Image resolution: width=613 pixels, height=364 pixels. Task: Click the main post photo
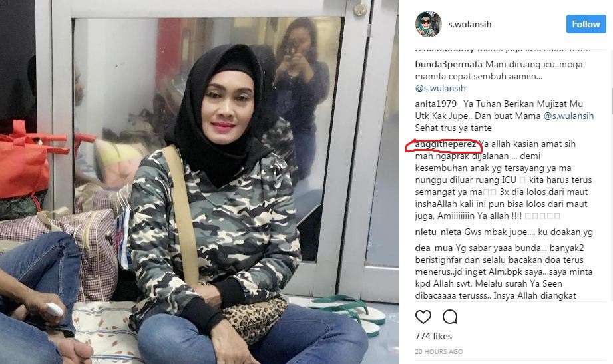coord(200,182)
